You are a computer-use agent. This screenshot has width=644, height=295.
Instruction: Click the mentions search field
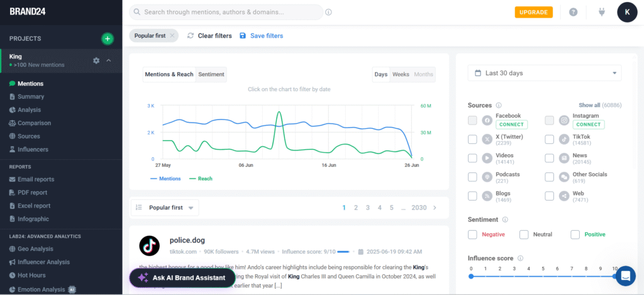[226, 13]
